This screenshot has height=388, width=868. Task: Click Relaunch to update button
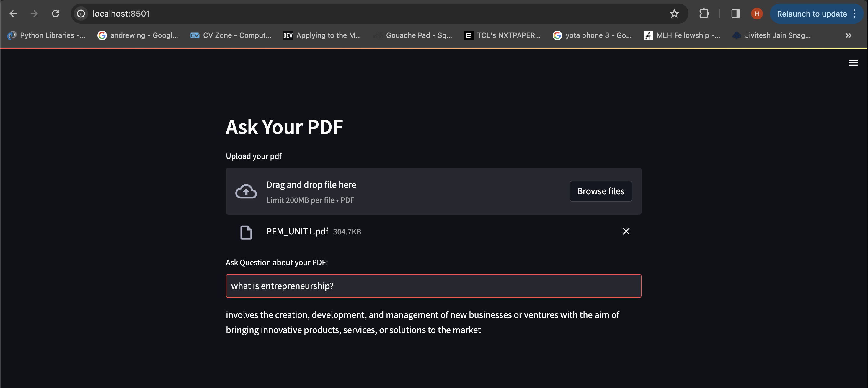tap(811, 14)
